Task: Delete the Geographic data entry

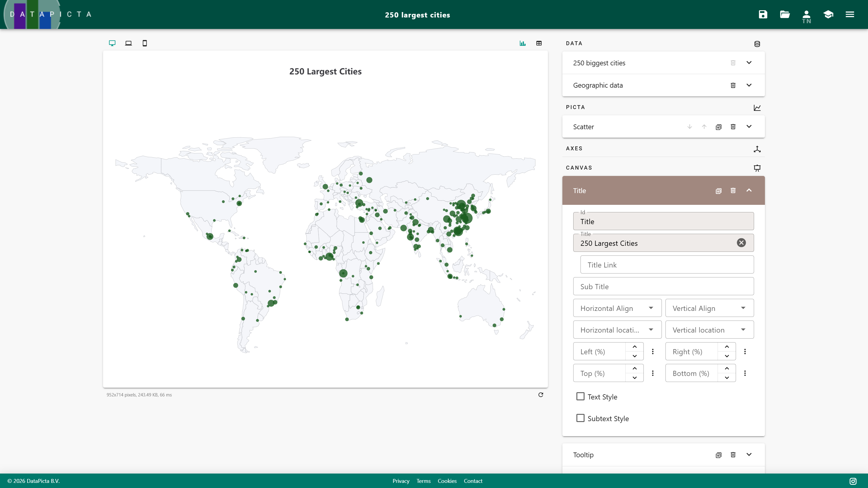Action: (x=733, y=85)
